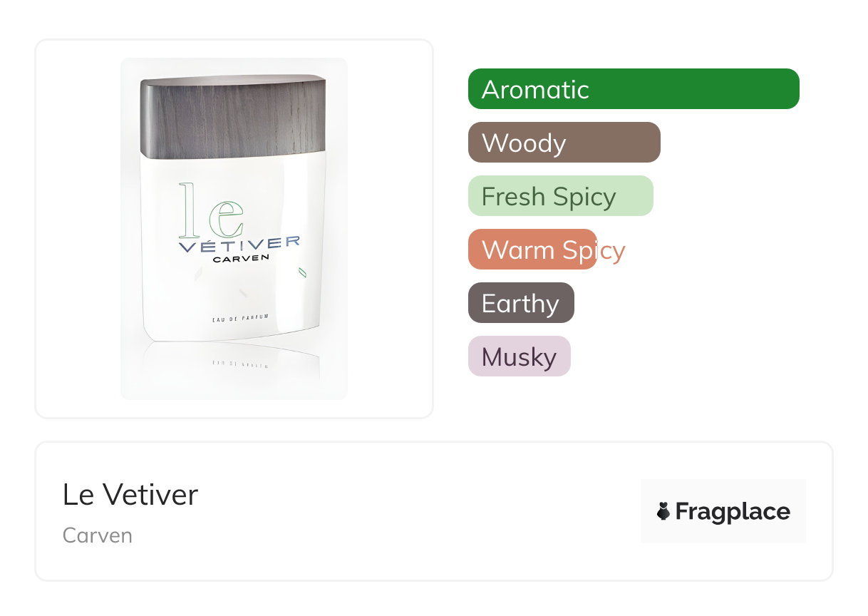Click the CARVEN label on the bottle
Image resolution: width=868 pixels, height=616 pixels.
tap(241, 259)
